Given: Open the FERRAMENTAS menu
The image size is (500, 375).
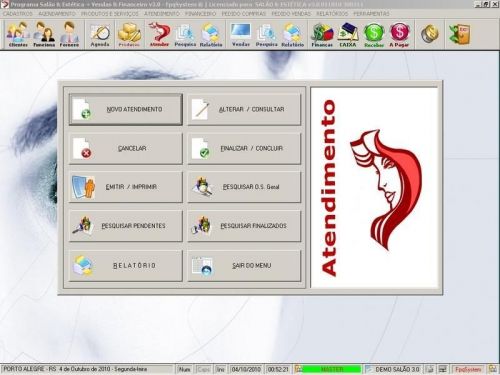Looking at the screenshot, I should coord(371,14).
